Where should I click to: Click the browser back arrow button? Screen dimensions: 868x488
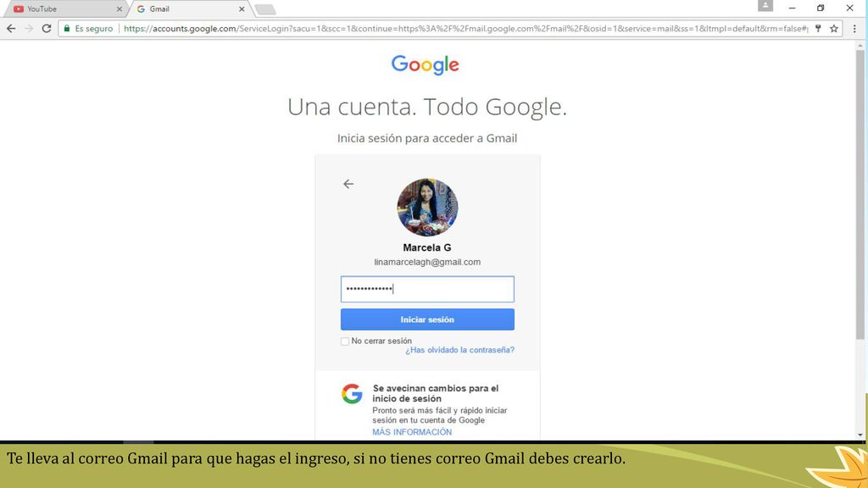pyautogui.click(x=11, y=28)
